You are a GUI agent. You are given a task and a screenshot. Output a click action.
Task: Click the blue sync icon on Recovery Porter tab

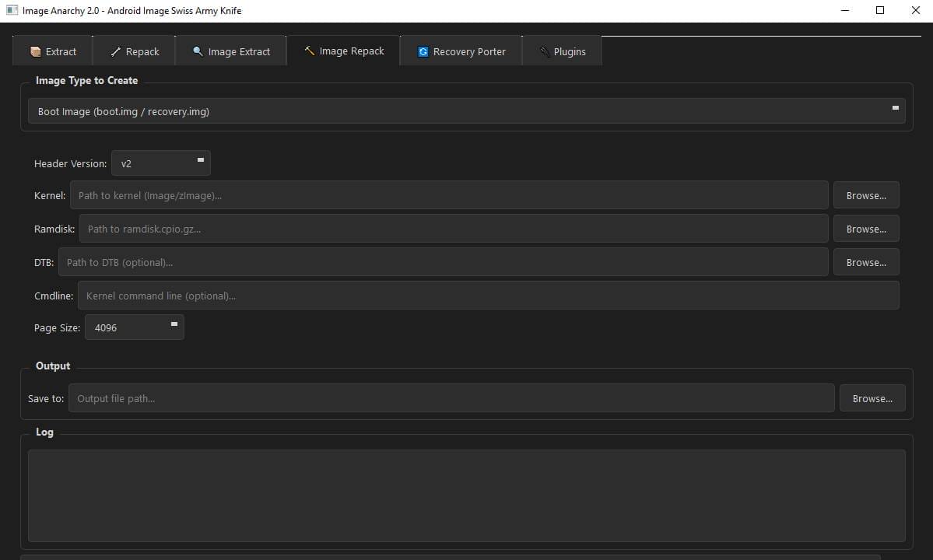[422, 51]
